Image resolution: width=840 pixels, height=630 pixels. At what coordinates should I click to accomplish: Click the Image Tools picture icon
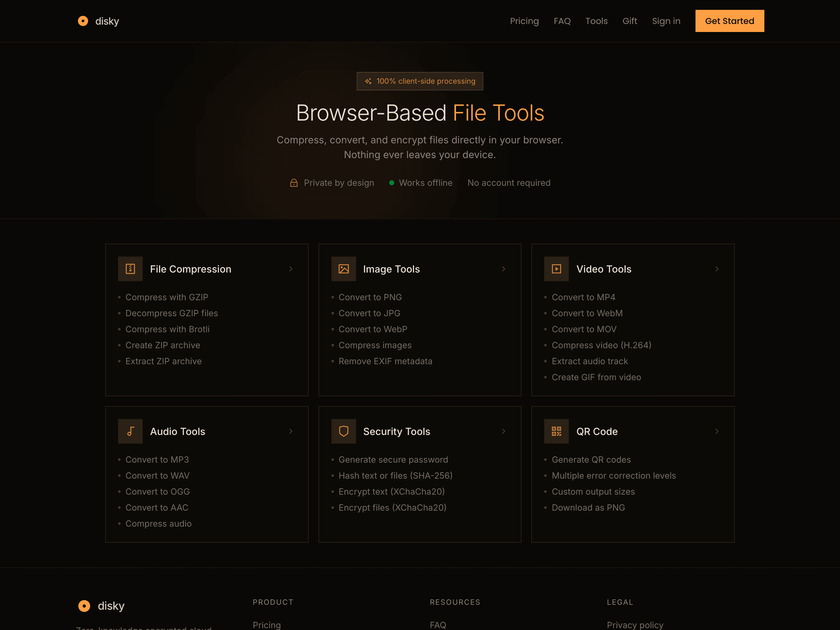coord(343,269)
